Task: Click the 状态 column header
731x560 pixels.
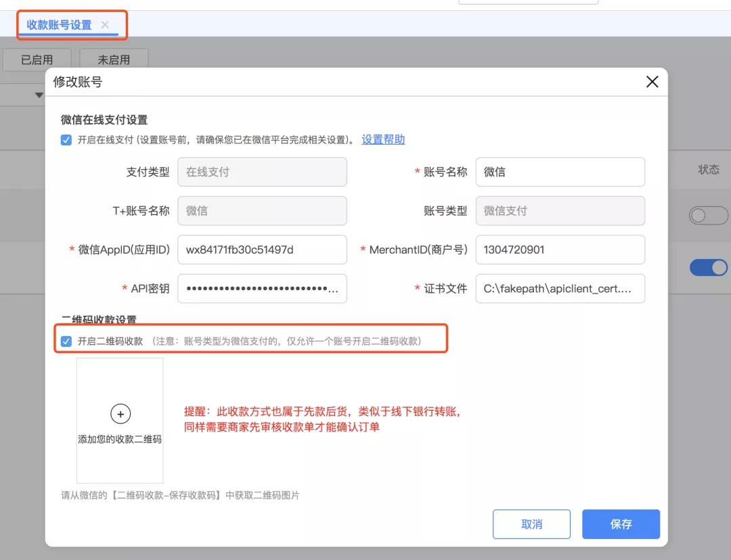Action: (709, 170)
